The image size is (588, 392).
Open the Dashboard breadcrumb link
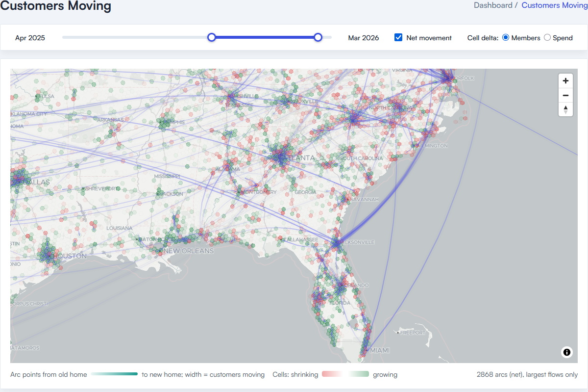pos(493,5)
